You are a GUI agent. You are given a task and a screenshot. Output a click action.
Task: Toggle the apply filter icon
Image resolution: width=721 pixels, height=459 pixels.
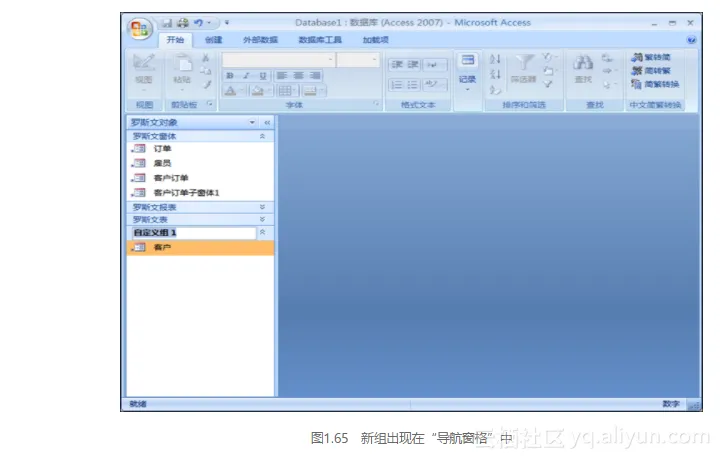point(548,84)
